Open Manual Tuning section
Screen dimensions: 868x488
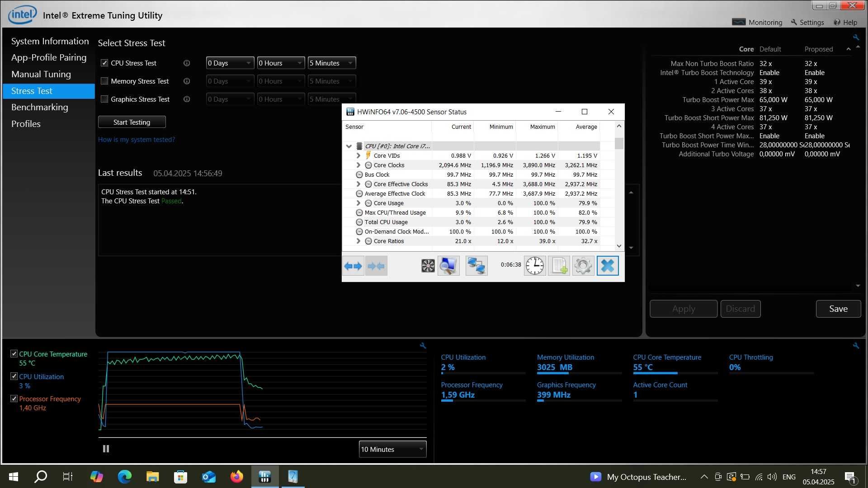tap(41, 74)
